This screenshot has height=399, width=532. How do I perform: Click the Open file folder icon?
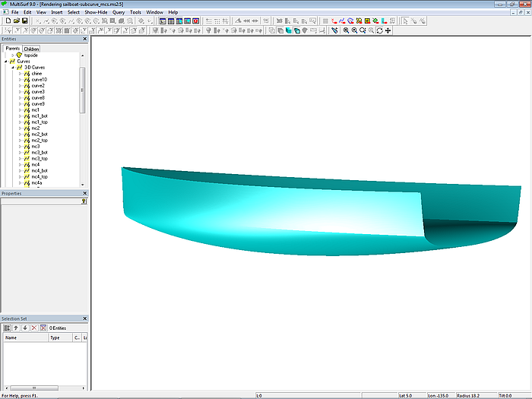point(16,21)
